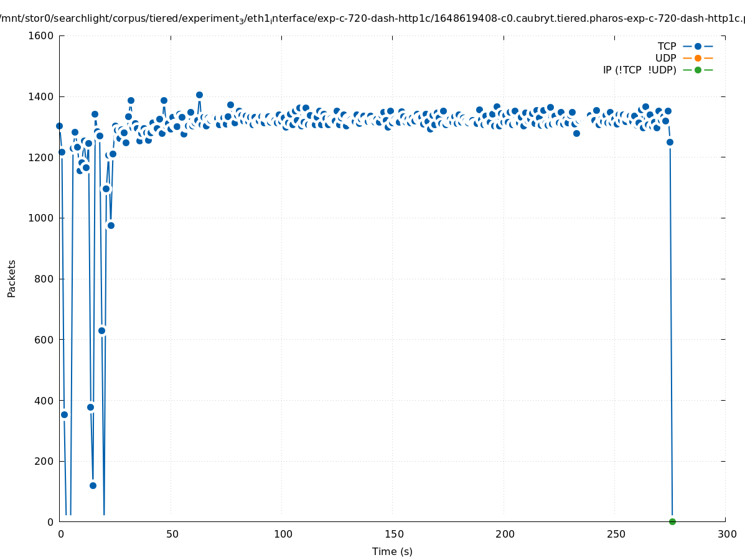Click the last TCP point near 1250 before drop
The height and width of the screenshot is (560, 745).
coord(670,142)
